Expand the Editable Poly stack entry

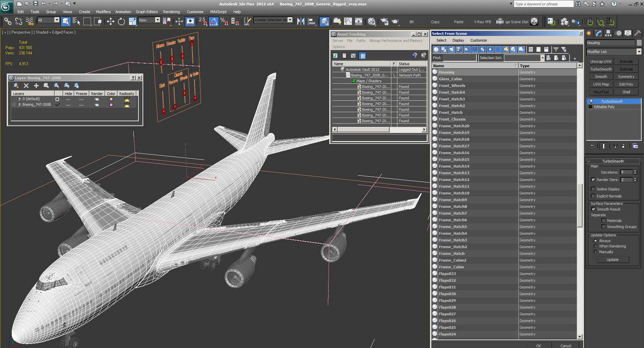[x=590, y=107]
